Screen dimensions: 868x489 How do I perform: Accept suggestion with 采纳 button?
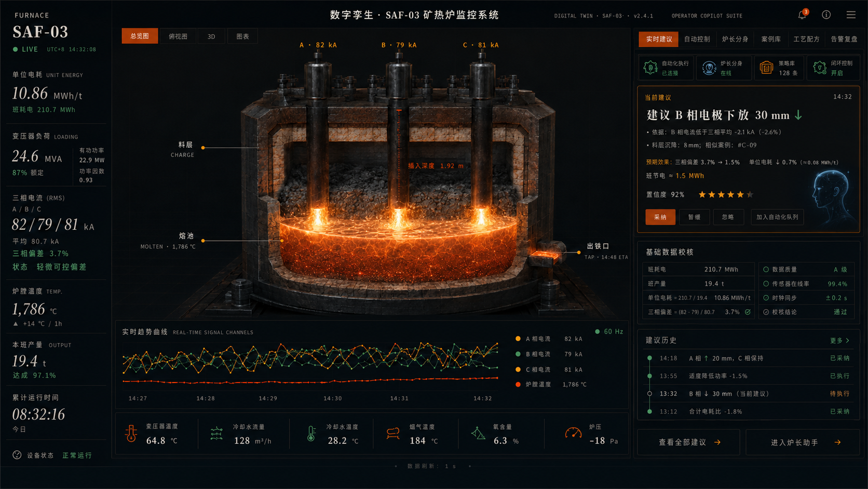coord(660,217)
